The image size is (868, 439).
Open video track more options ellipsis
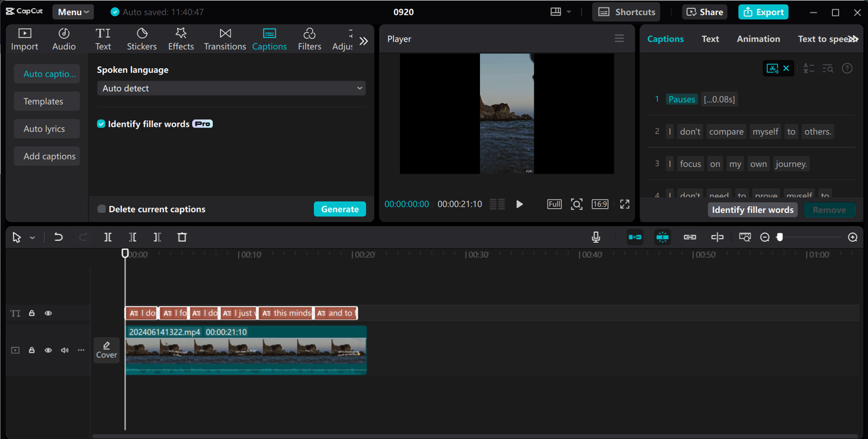pos(81,350)
